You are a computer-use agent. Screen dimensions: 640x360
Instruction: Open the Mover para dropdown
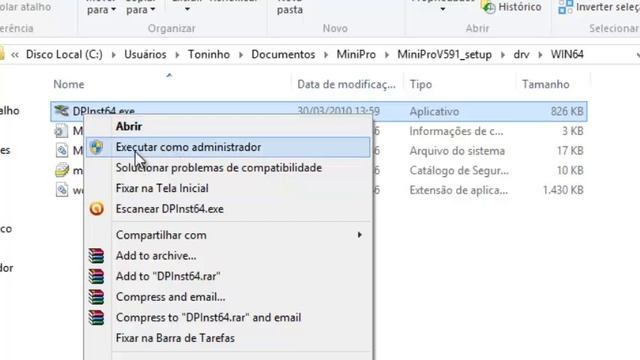pos(101,8)
